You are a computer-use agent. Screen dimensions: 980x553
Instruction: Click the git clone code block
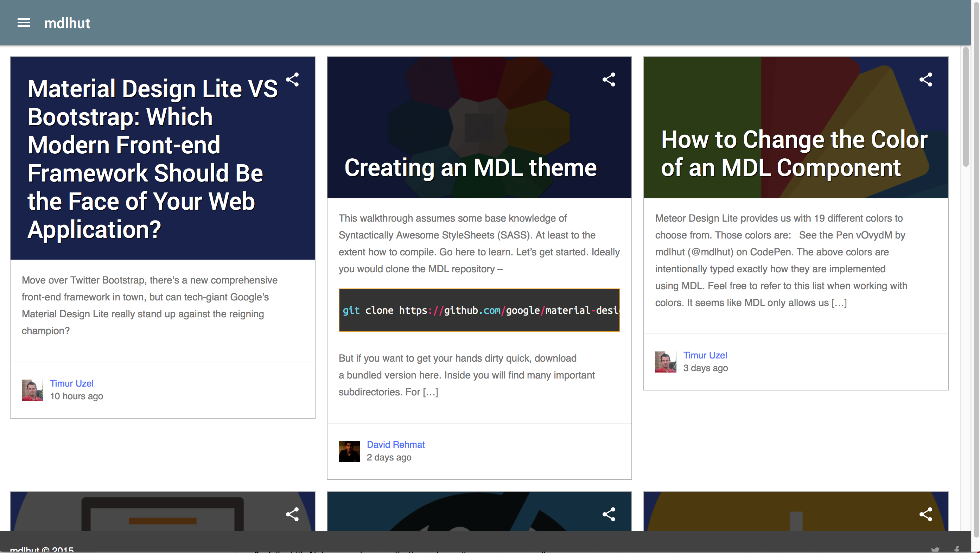click(479, 310)
